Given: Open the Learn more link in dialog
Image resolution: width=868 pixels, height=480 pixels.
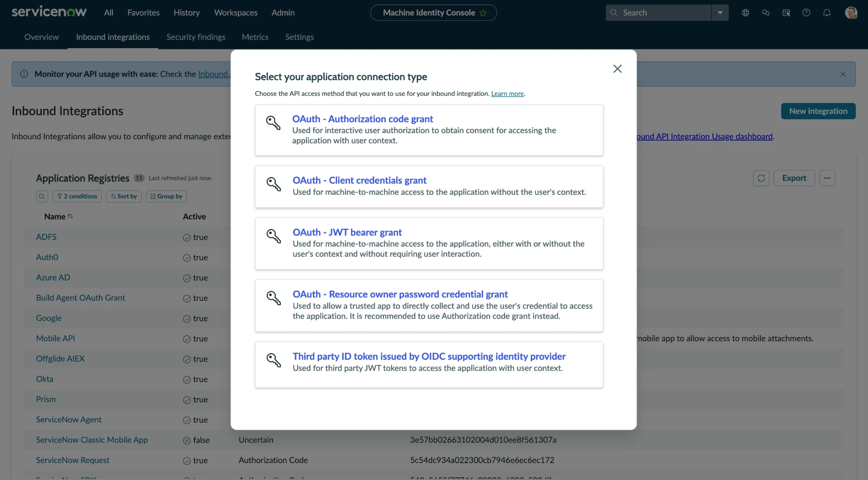Looking at the screenshot, I should tap(507, 94).
